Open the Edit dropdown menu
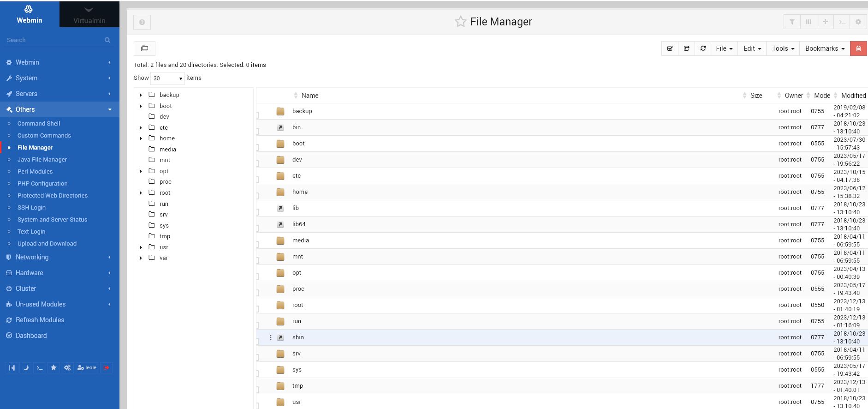This screenshot has height=409, width=868. 752,48
